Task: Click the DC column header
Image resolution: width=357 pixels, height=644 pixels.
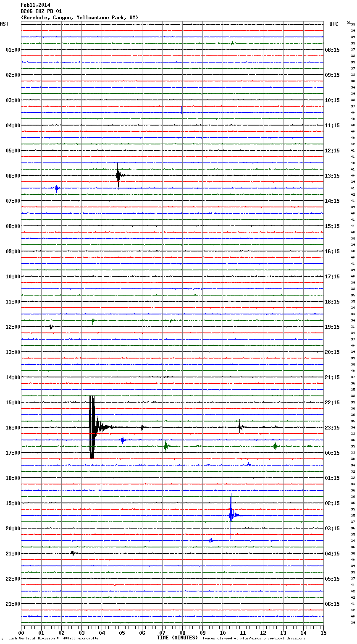Action: (349, 23)
